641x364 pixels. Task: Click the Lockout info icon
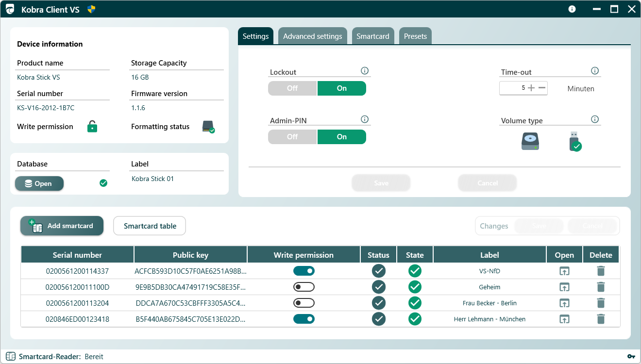pyautogui.click(x=365, y=71)
